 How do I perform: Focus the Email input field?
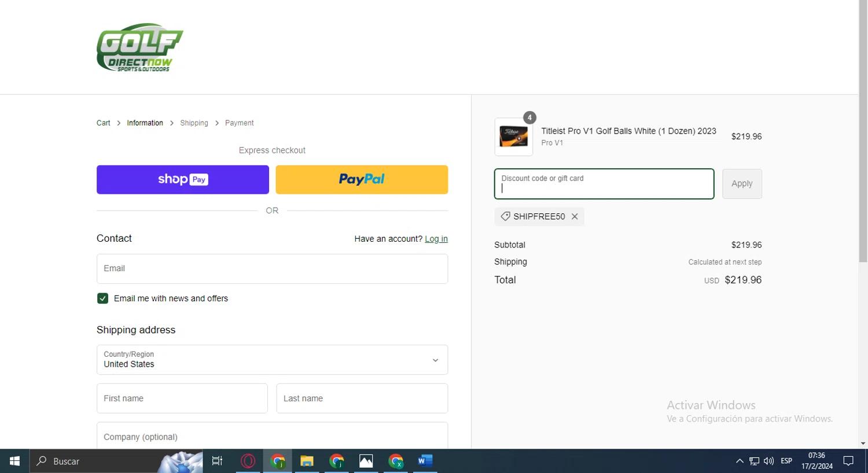click(x=272, y=269)
